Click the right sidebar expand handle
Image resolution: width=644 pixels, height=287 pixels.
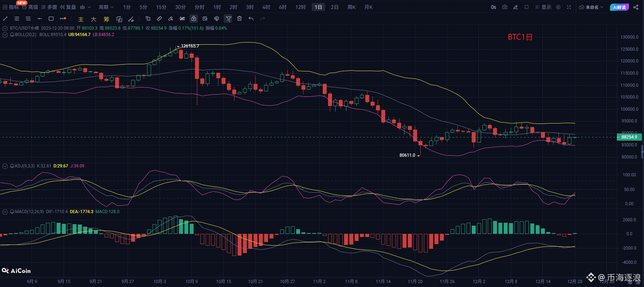(642, 152)
